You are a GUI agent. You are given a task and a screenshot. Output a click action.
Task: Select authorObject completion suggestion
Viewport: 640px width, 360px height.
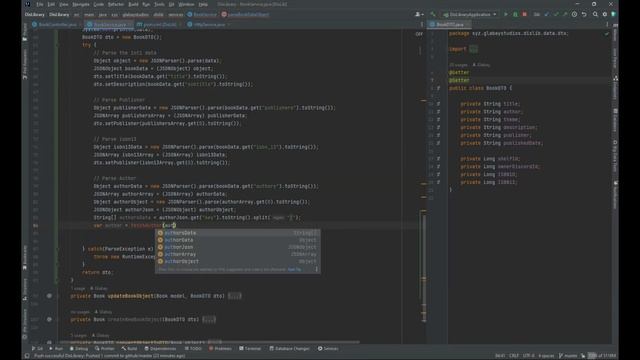(238, 262)
